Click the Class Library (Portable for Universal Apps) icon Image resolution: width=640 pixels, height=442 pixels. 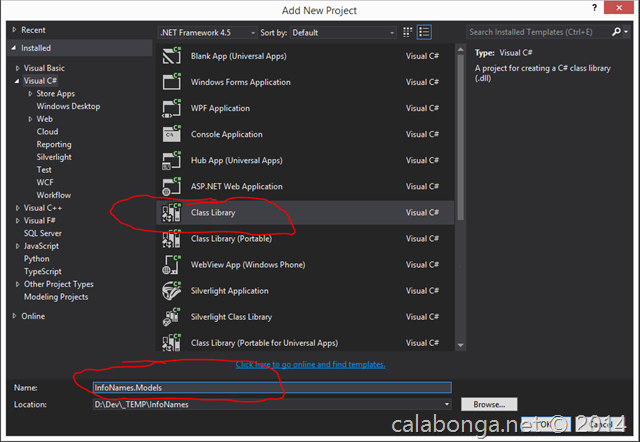point(171,342)
